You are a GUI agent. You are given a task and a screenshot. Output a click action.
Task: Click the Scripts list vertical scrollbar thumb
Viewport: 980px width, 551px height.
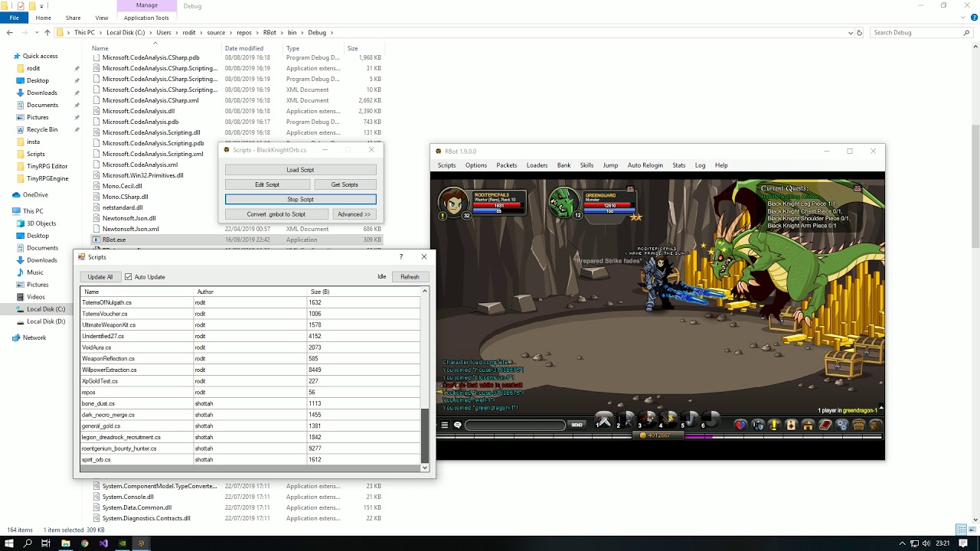(425, 436)
